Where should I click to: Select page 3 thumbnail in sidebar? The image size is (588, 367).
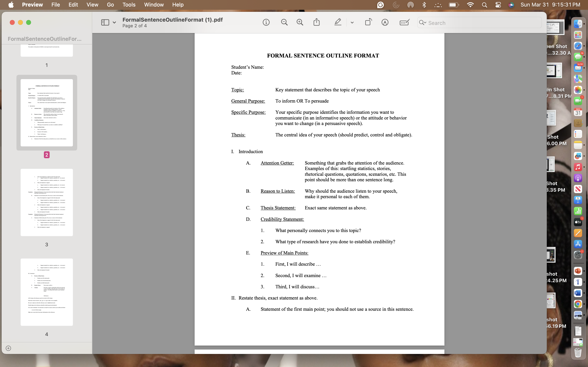[47, 202]
